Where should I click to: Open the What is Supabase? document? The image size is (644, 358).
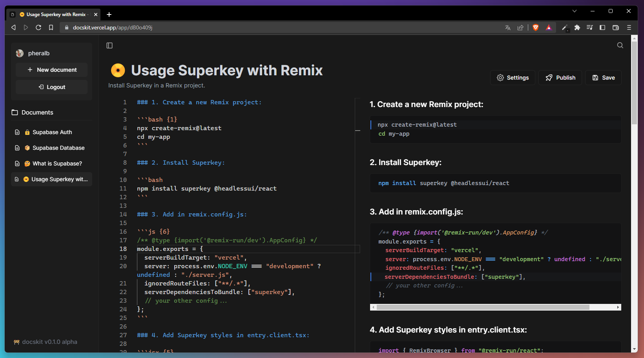pos(51,164)
